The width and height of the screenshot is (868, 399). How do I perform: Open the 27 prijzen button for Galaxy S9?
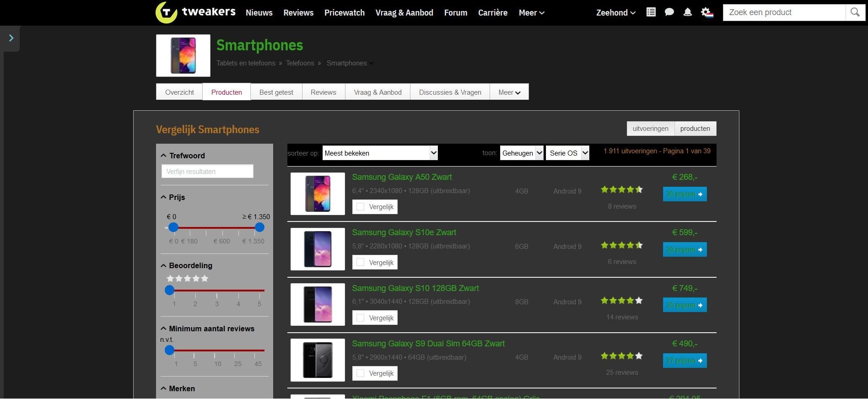pos(685,361)
